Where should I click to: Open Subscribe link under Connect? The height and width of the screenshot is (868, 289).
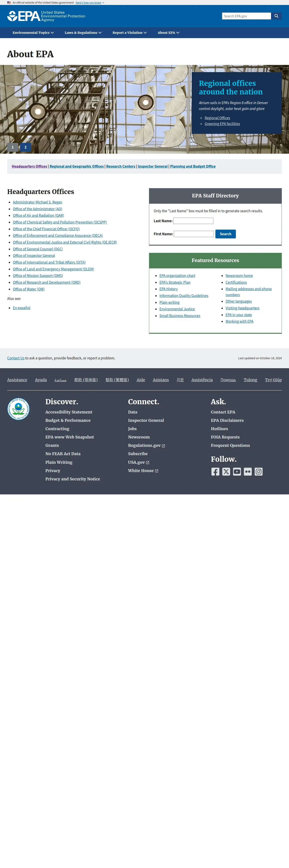pos(138,454)
